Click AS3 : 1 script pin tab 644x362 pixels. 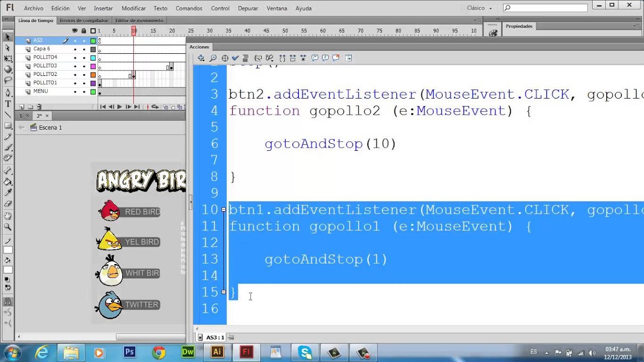216,337
